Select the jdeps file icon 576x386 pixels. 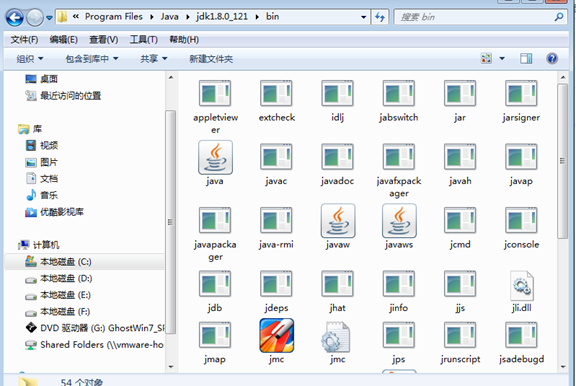click(x=276, y=284)
